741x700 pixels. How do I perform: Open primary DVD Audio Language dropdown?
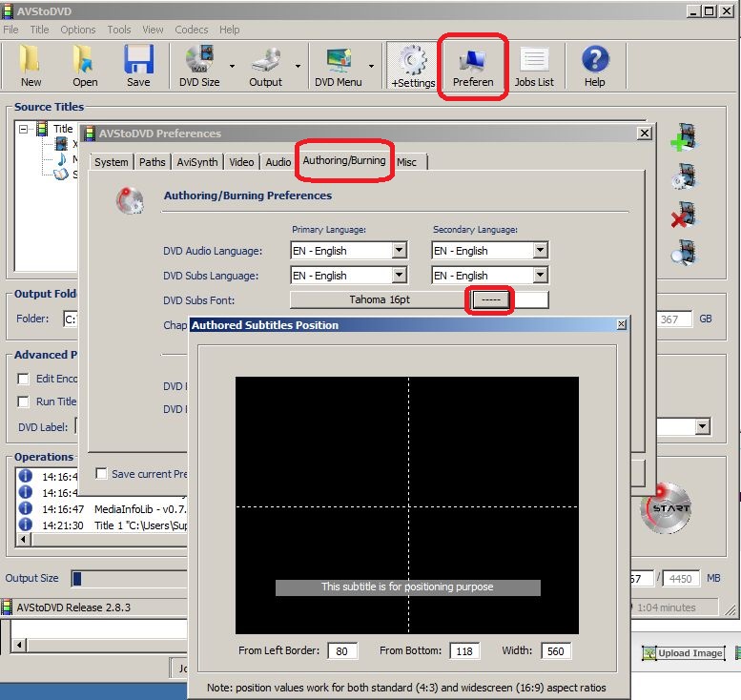399,250
